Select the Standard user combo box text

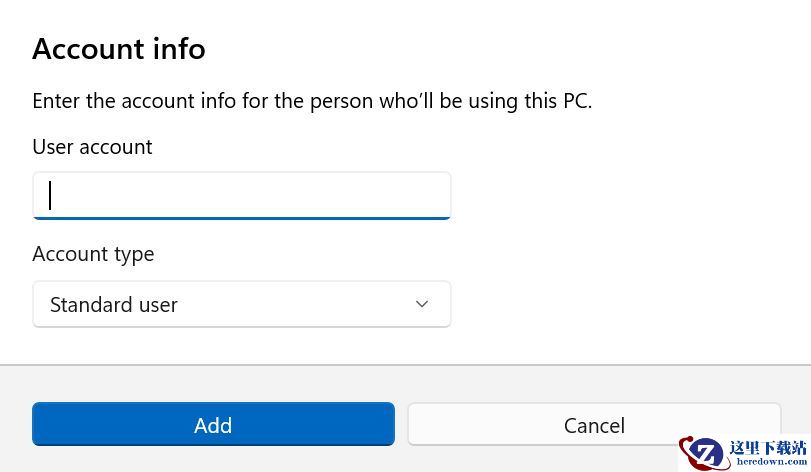[x=114, y=305]
